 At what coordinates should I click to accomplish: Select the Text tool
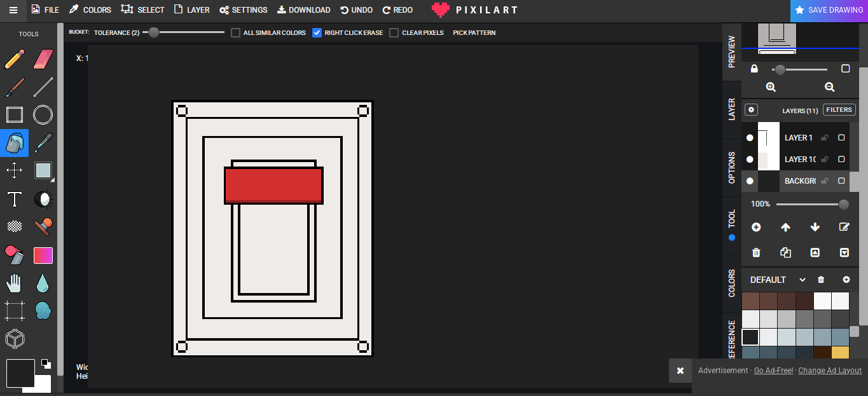click(x=15, y=199)
